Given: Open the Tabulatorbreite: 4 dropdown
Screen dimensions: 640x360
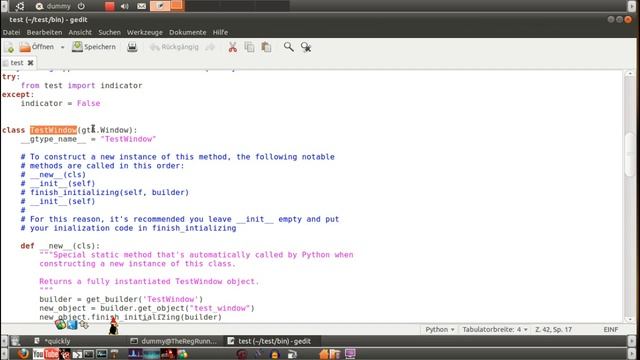Looking at the screenshot, I should coord(495,329).
